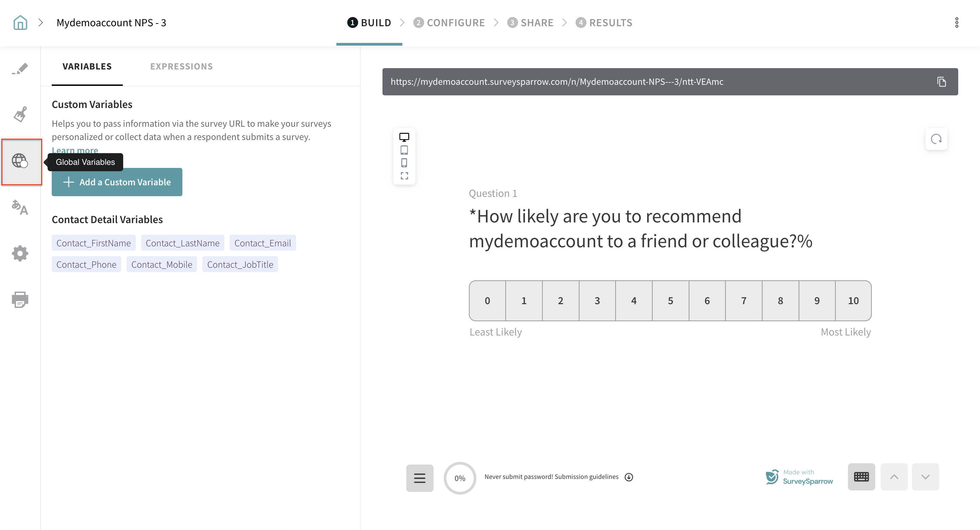Open the design paintbrush sidebar icon
This screenshot has height=530, width=980.
click(20, 114)
